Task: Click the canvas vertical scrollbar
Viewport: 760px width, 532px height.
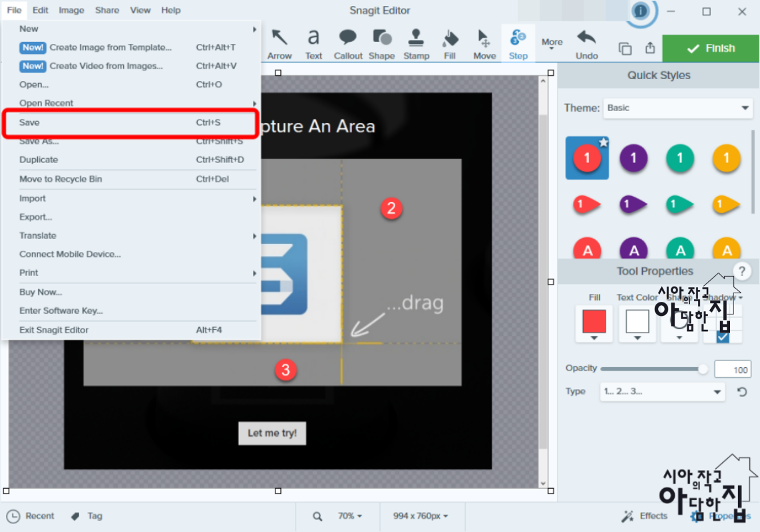Action: (543, 281)
